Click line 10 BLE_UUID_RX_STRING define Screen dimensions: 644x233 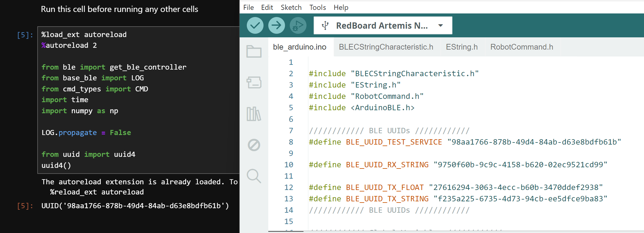(458, 165)
